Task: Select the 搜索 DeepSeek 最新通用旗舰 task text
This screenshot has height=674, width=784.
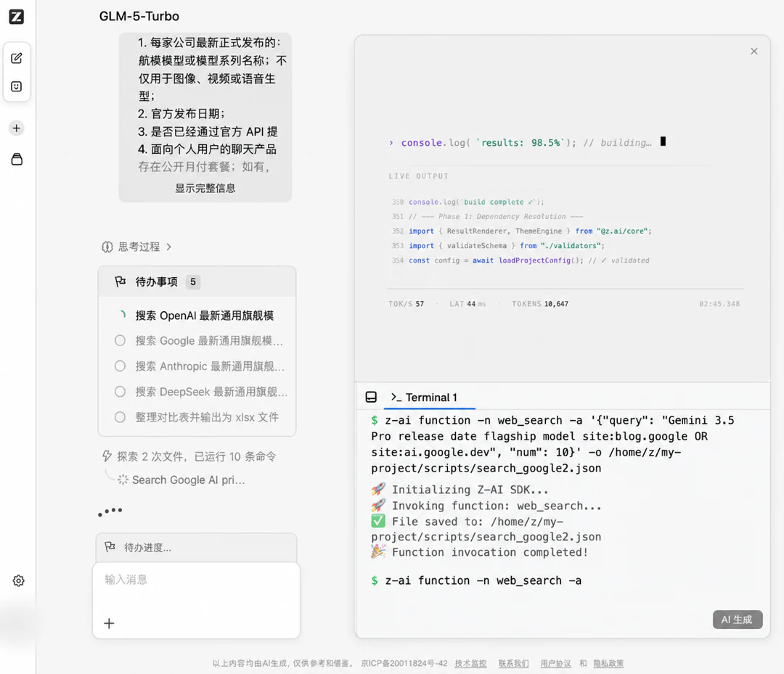Action: tap(211, 392)
